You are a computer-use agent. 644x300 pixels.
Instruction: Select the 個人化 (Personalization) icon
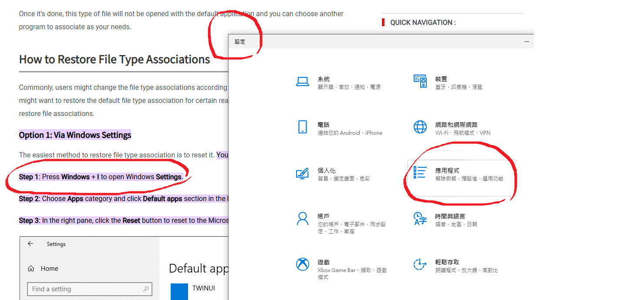pyautogui.click(x=302, y=173)
